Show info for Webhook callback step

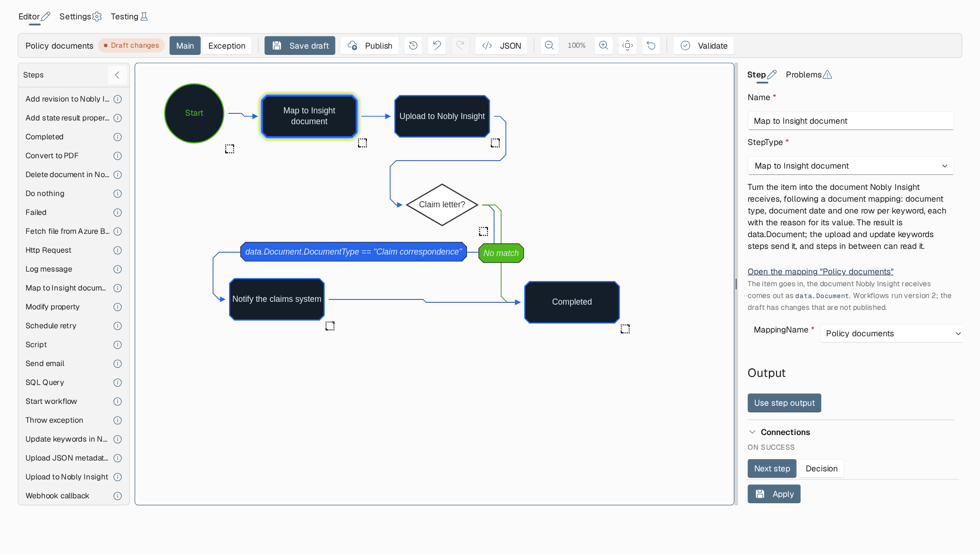point(118,496)
